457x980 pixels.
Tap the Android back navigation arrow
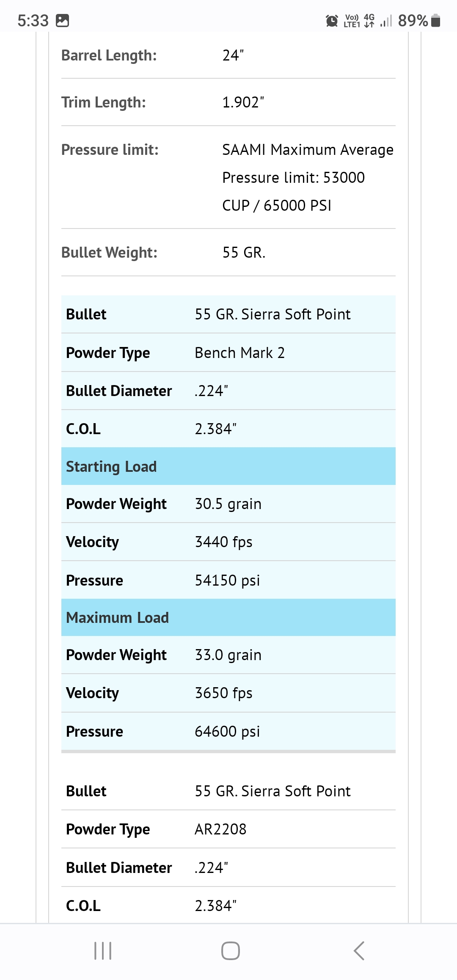pyautogui.click(x=359, y=951)
